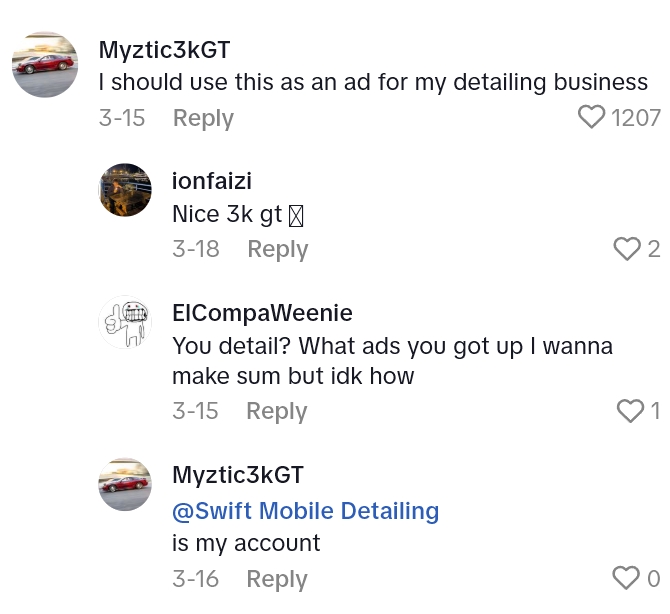
Task: Open the @Swift Mobile Detailing mention
Action: click(x=306, y=511)
